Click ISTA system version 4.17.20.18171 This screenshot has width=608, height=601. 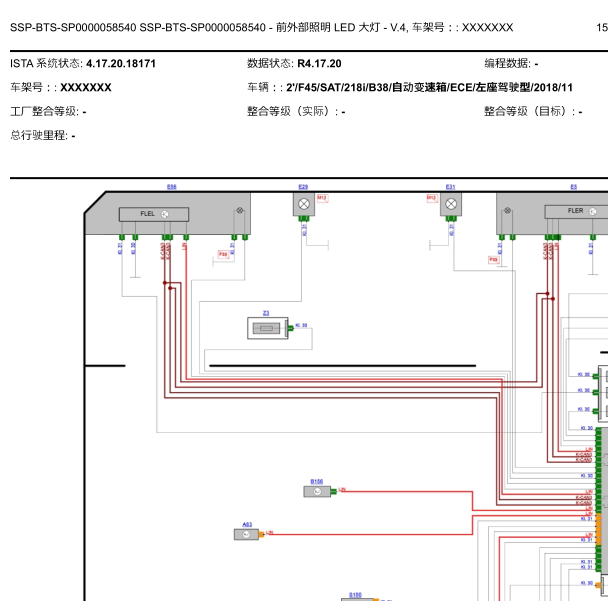coord(121,64)
